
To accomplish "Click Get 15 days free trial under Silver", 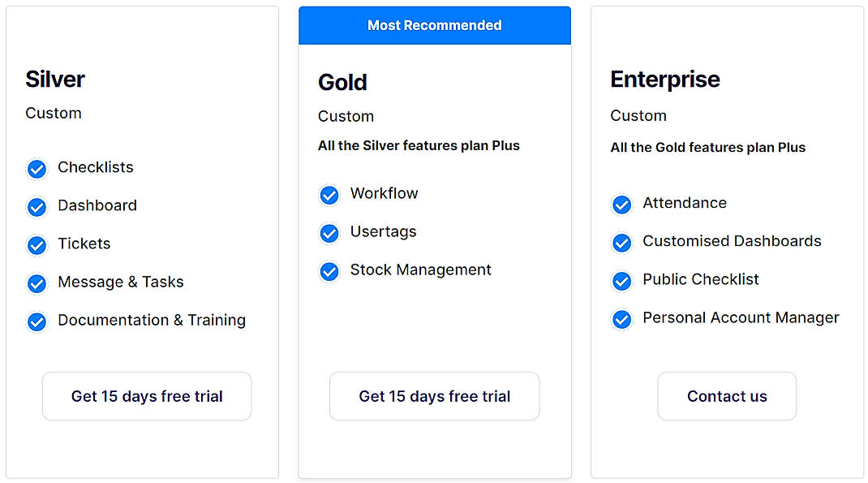I will 146,396.
